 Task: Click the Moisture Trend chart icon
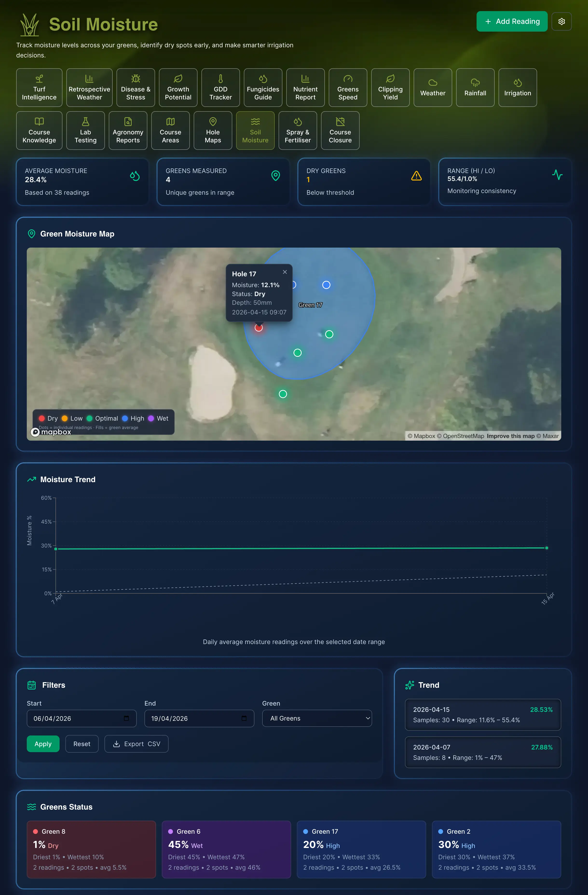(x=32, y=479)
